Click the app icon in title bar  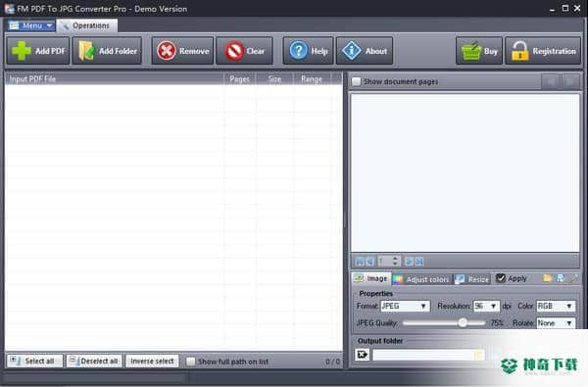[x=10, y=9]
